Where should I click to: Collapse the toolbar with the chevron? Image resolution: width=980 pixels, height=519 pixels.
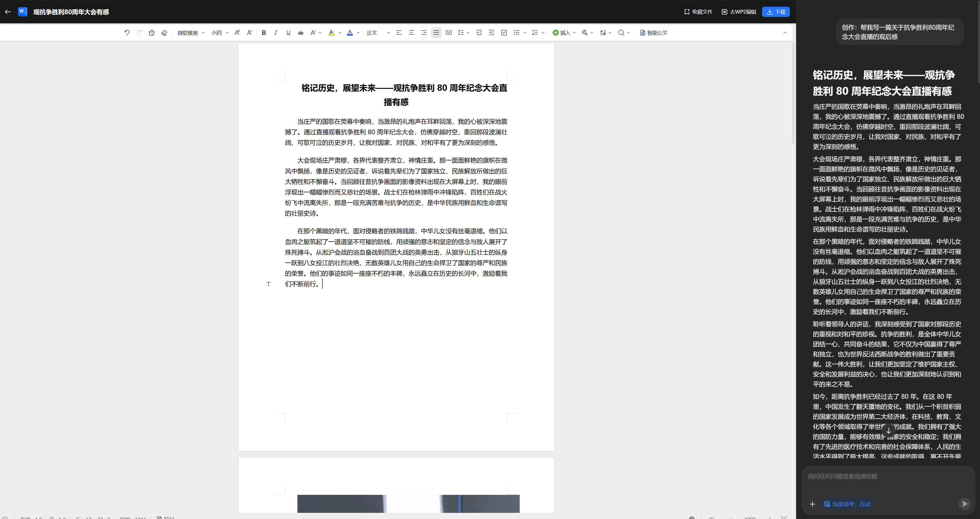point(785,33)
